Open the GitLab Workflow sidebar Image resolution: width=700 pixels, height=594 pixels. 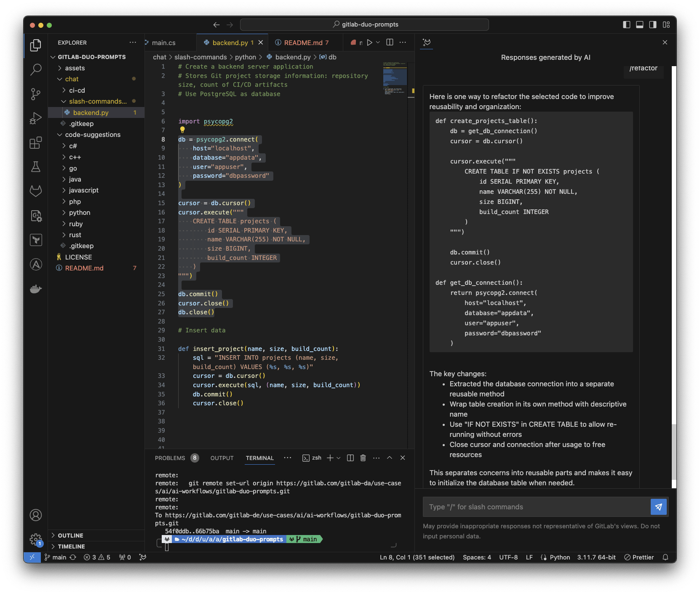click(36, 191)
